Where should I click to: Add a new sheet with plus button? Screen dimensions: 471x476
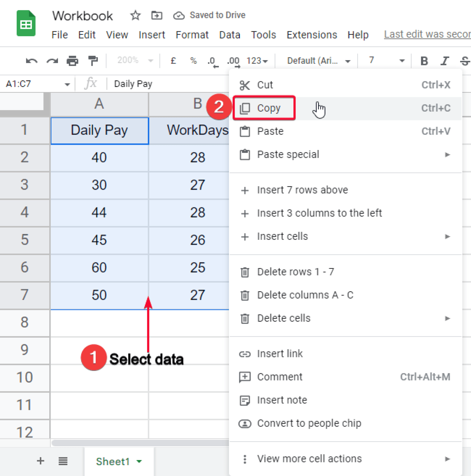40,461
